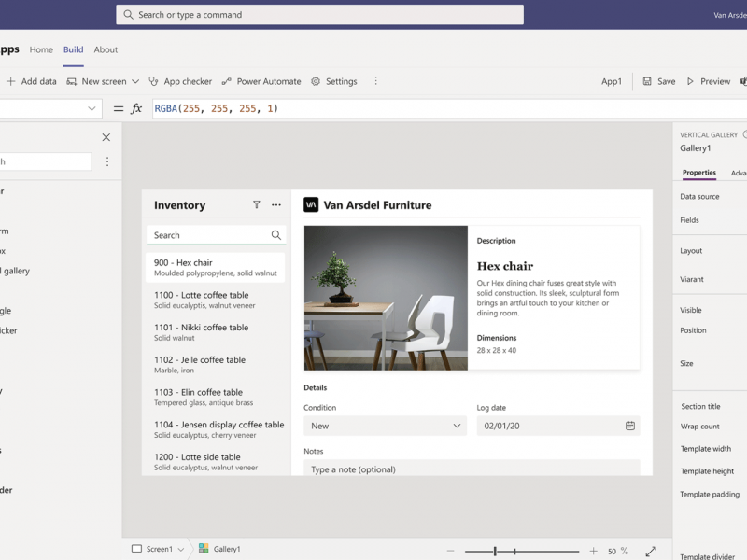Select the 900 - Hex chair item
747x560 pixels.
tap(216, 267)
